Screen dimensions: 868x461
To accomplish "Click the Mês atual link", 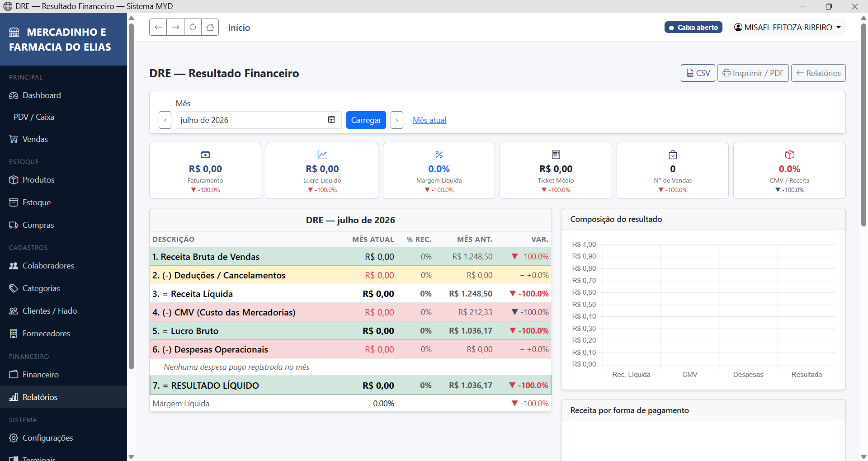I will pos(429,120).
